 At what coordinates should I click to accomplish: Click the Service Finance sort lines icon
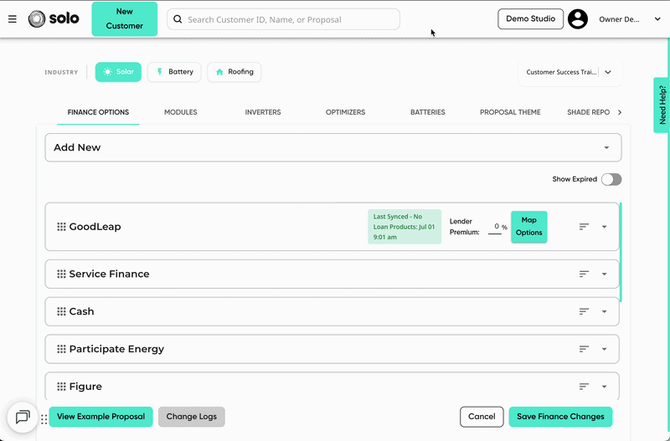pos(584,274)
